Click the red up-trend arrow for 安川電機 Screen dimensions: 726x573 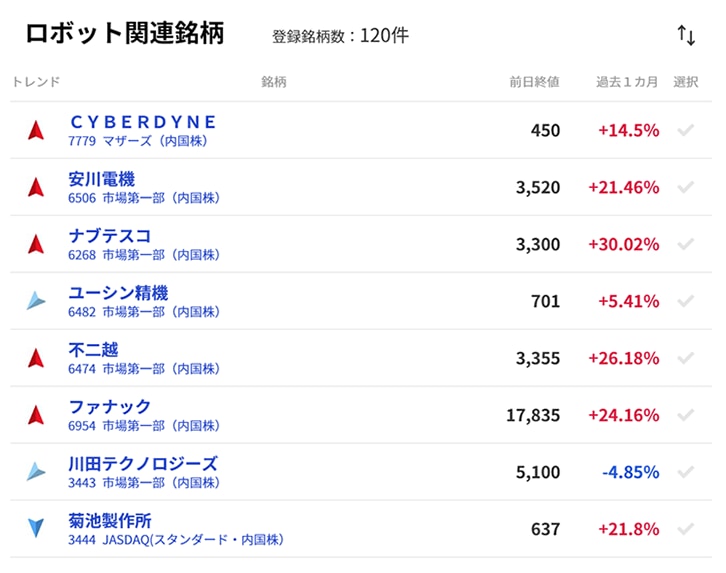point(36,187)
